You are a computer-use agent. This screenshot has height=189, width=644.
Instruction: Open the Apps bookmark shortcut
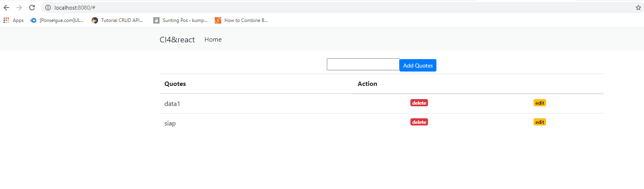14,20
